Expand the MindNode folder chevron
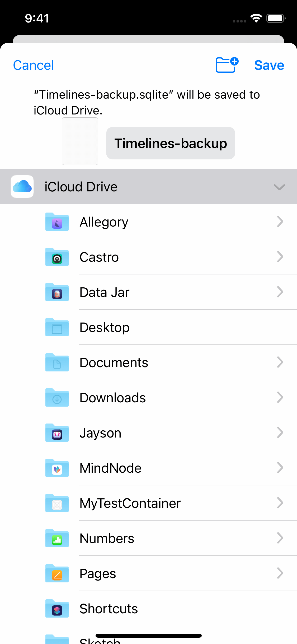This screenshot has width=297, height=644. coord(280,468)
